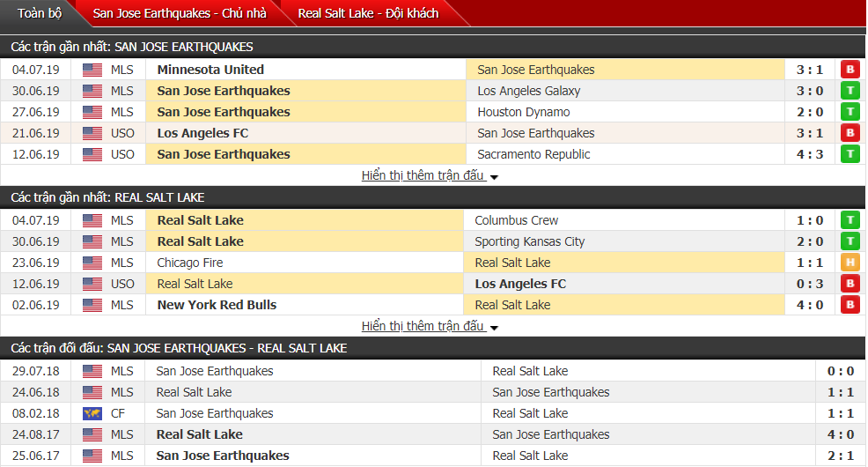Click US flag on 30.06.19 Sporting Kansas City row
868x467 pixels.
[92, 241]
